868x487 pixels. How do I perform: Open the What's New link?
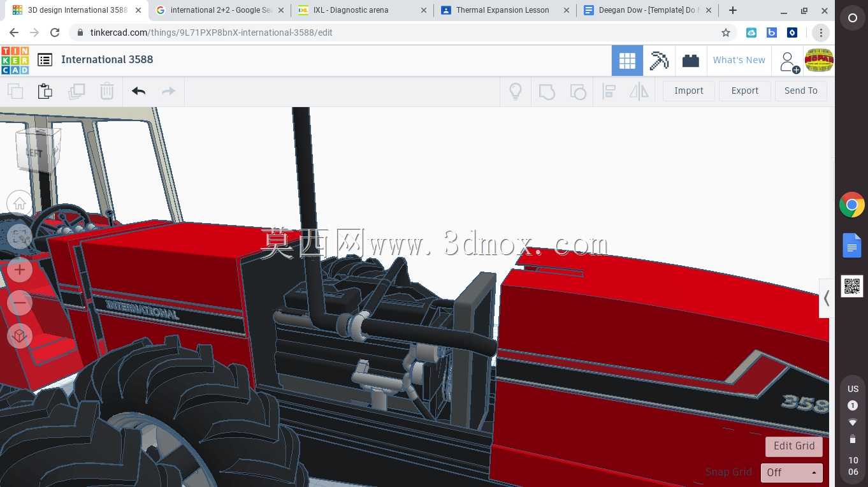click(739, 60)
